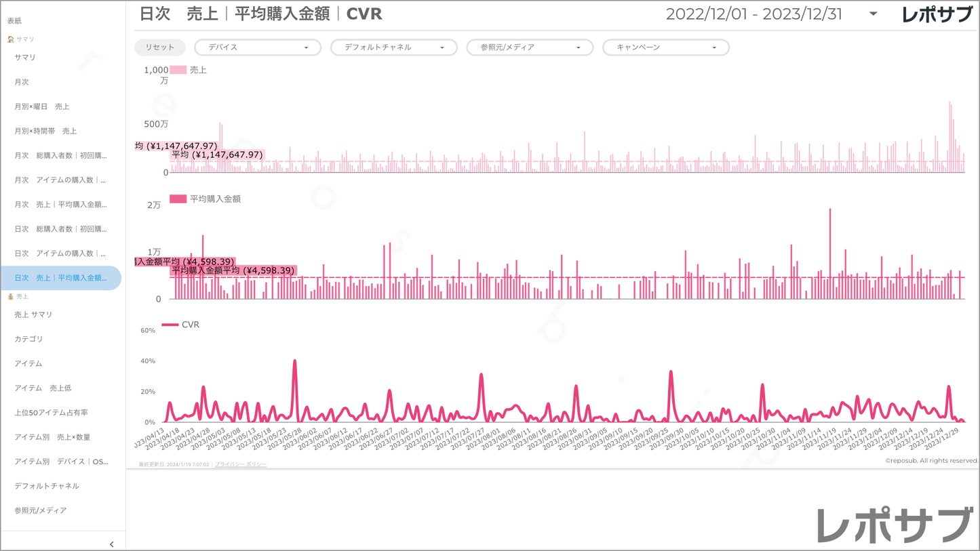
Task: Select 月別×曜日 売上 in sidebar
Action: [x=42, y=106]
